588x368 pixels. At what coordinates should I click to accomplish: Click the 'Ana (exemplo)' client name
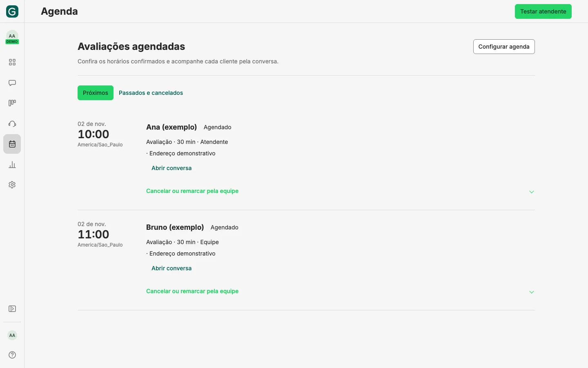click(171, 127)
